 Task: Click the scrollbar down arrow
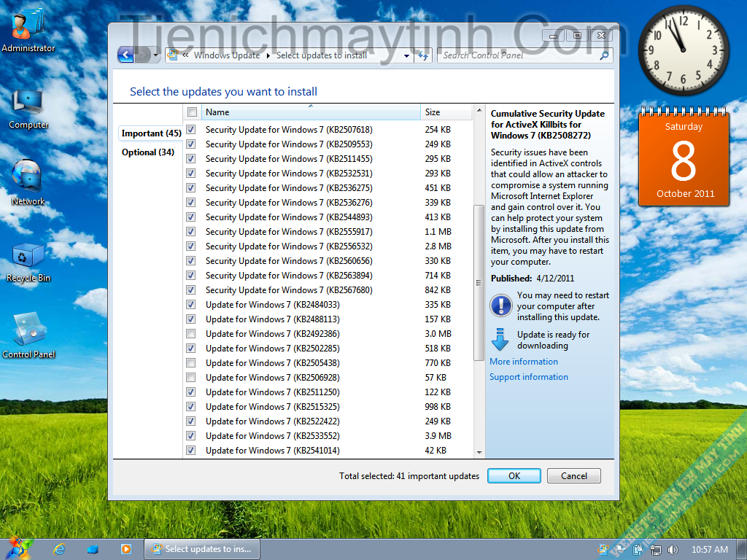479,452
